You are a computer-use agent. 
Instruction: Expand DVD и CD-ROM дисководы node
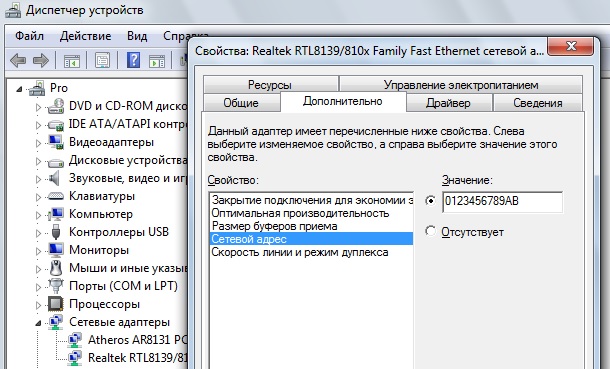38,107
